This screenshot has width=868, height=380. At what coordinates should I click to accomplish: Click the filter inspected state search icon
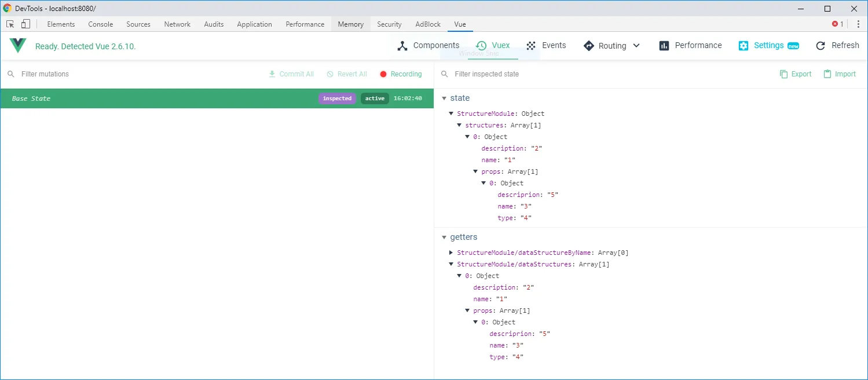click(x=445, y=74)
